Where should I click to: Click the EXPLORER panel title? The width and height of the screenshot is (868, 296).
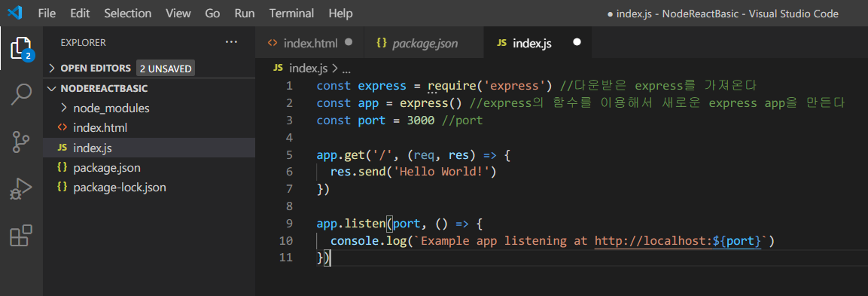[83, 43]
